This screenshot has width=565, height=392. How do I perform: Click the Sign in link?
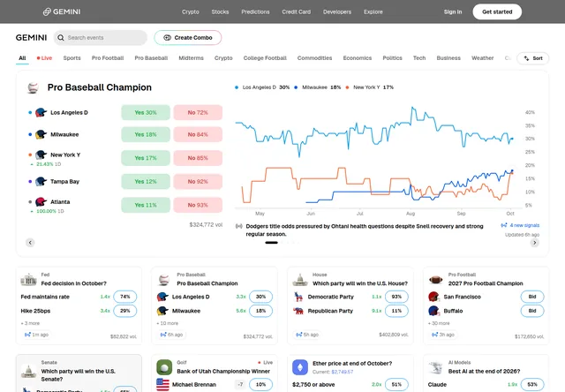click(453, 11)
